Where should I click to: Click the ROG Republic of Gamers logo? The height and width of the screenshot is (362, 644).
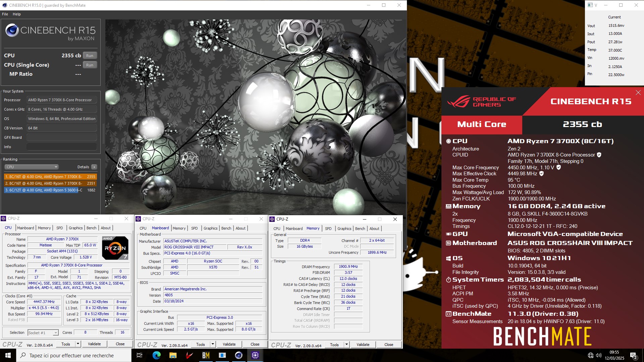(482, 102)
